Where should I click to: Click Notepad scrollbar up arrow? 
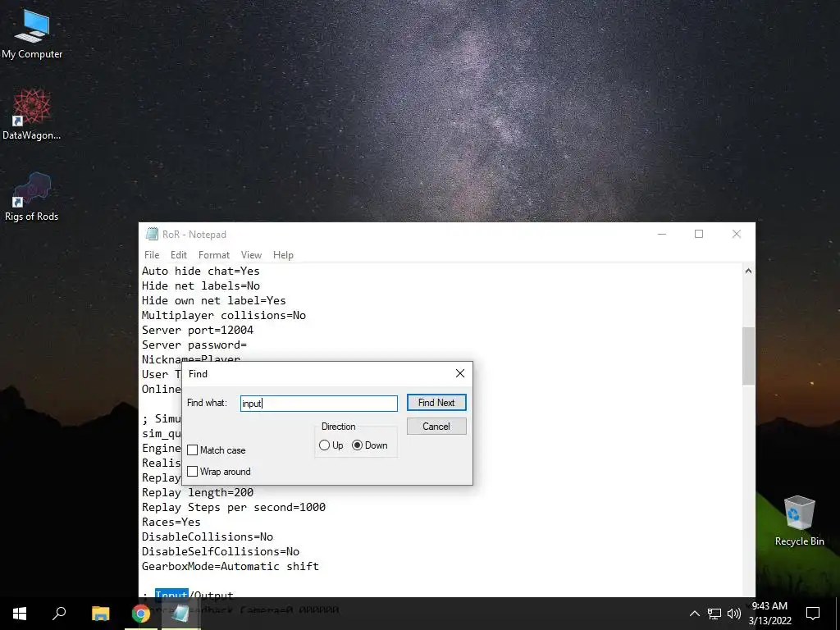pyautogui.click(x=748, y=271)
